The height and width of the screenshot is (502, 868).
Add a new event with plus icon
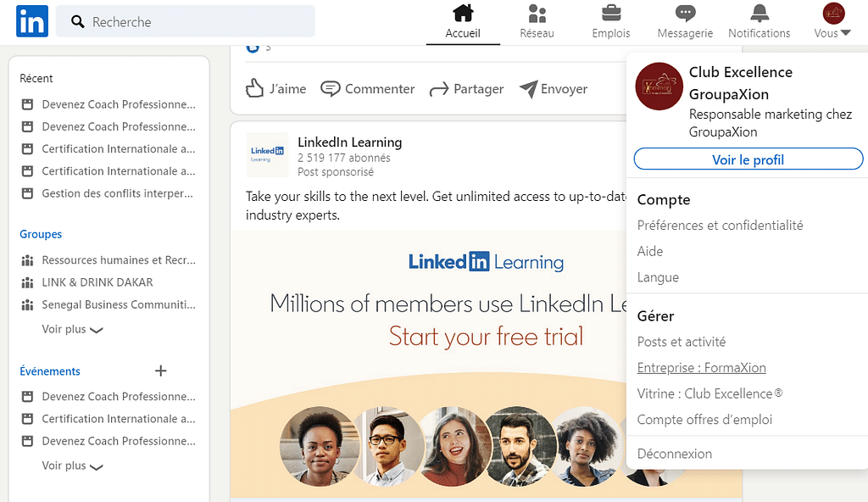pyautogui.click(x=161, y=371)
